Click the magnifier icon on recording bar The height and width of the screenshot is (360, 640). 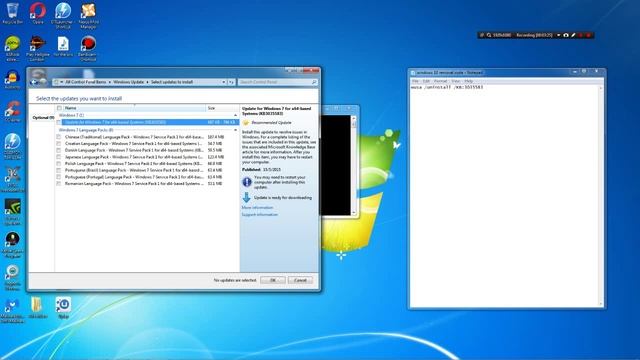coord(489,35)
